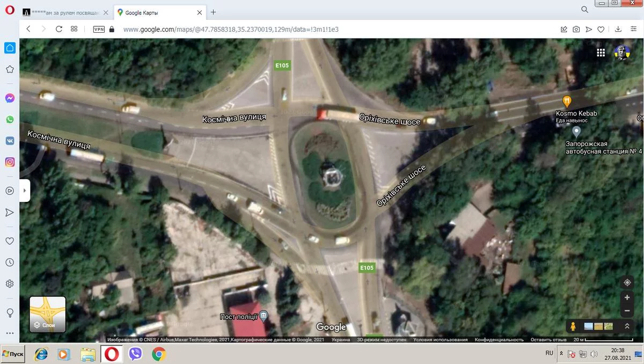Open the second imagery thumbnail
The height and width of the screenshot is (364, 644).
(x=599, y=326)
